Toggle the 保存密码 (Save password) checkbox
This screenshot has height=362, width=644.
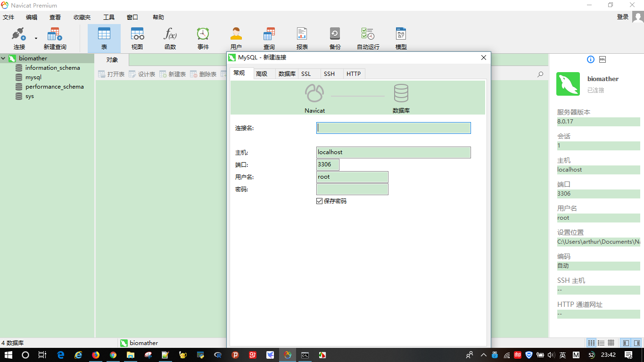[320, 201]
